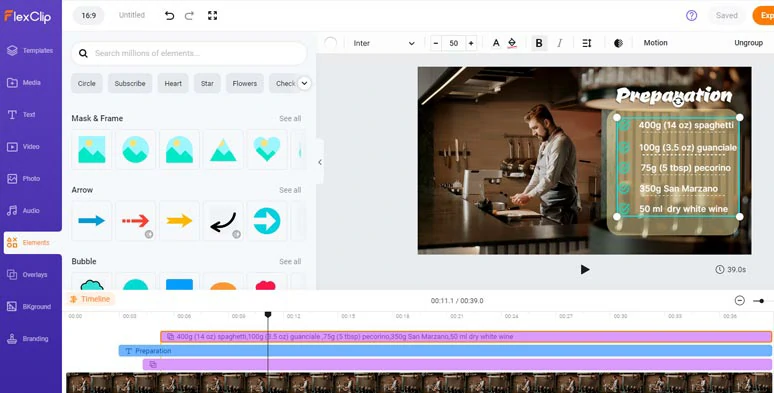
Task: Choose the square mask frame
Action: (x=92, y=150)
